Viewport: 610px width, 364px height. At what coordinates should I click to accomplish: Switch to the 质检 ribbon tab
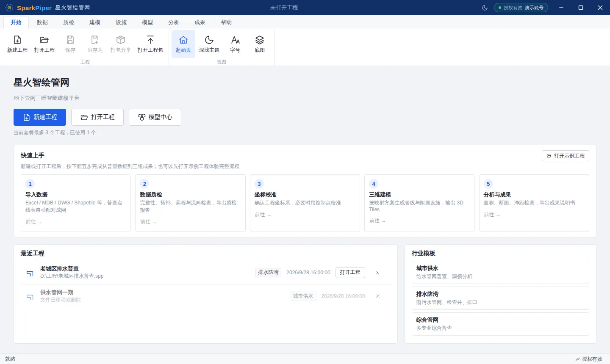[69, 22]
